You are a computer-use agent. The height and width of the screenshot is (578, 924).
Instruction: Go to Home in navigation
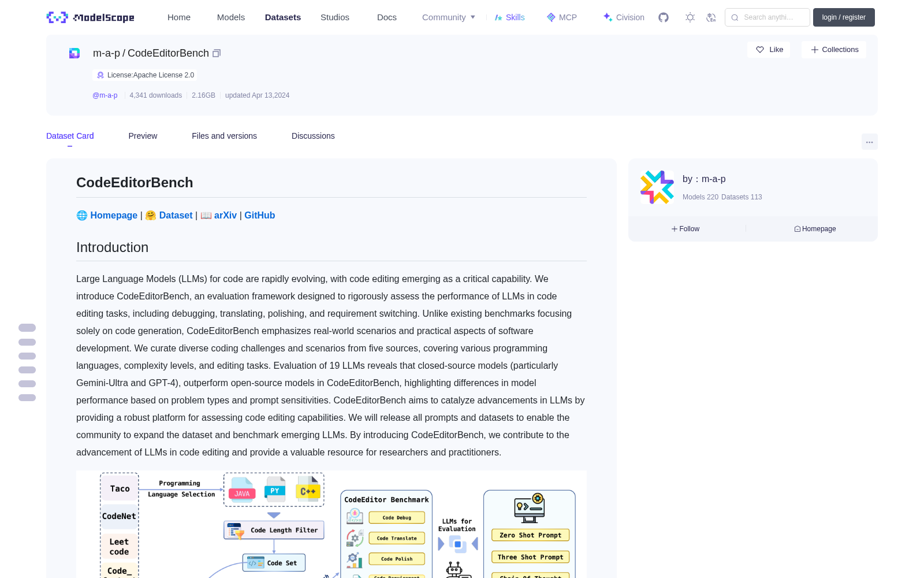click(x=179, y=17)
